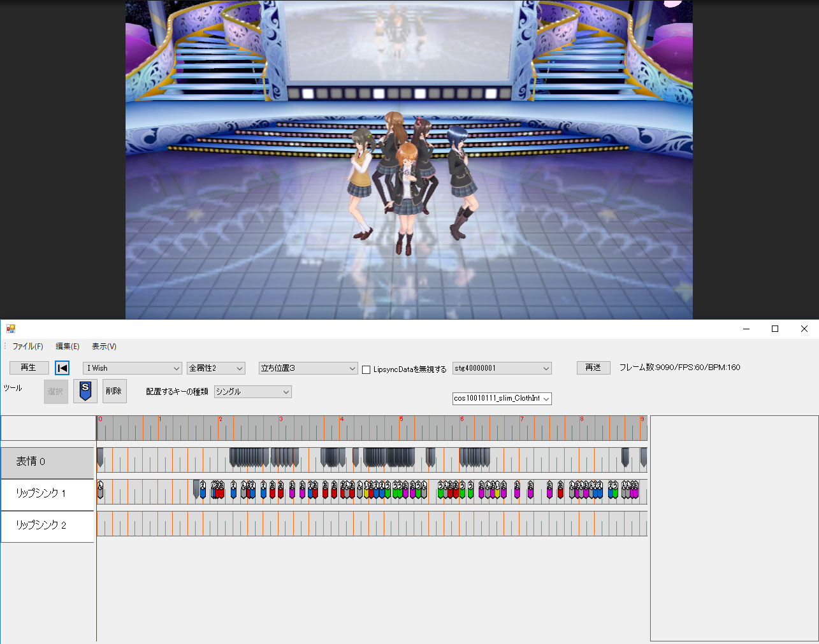Image resolution: width=819 pixels, height=644 pixels.
Task: Select the gray ん key at the start of リップシンク 1
Action: coord(100,489)
